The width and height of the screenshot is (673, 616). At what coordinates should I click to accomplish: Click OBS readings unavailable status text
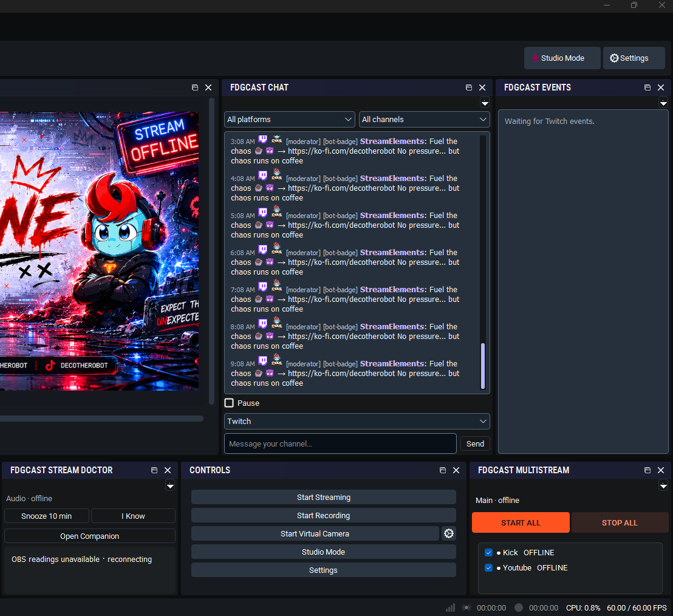point(81,559)
